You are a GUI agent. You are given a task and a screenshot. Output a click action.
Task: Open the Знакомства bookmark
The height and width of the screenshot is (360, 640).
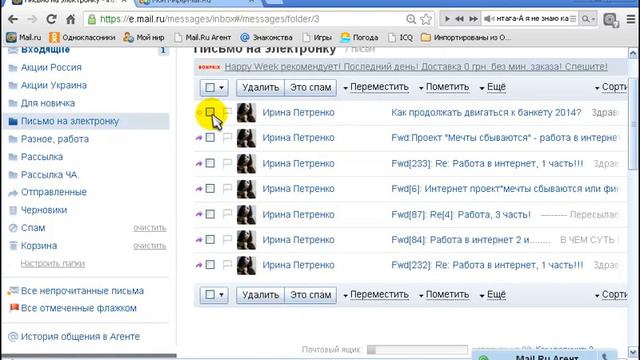pyautogui.click(x=267, y=38)
